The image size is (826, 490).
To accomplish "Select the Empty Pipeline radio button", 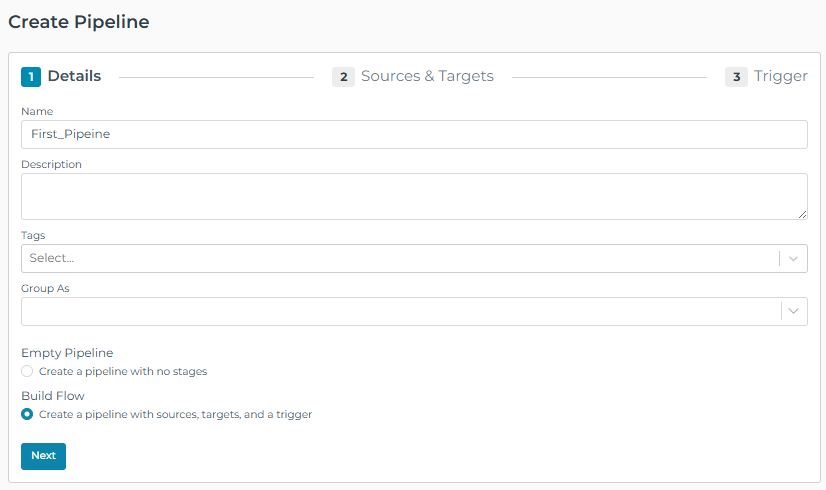I will point(27,372).
